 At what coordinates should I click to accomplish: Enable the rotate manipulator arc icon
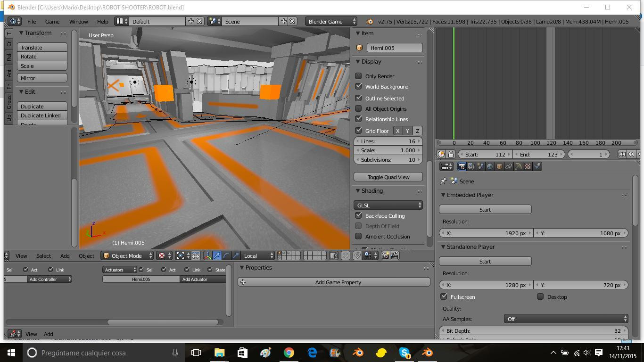click(x=226, y=255)
